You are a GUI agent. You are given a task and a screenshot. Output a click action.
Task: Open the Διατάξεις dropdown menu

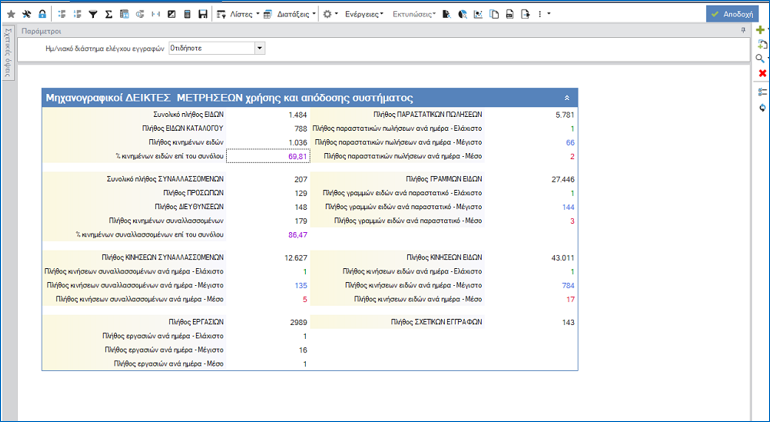(x=289, y=14)
